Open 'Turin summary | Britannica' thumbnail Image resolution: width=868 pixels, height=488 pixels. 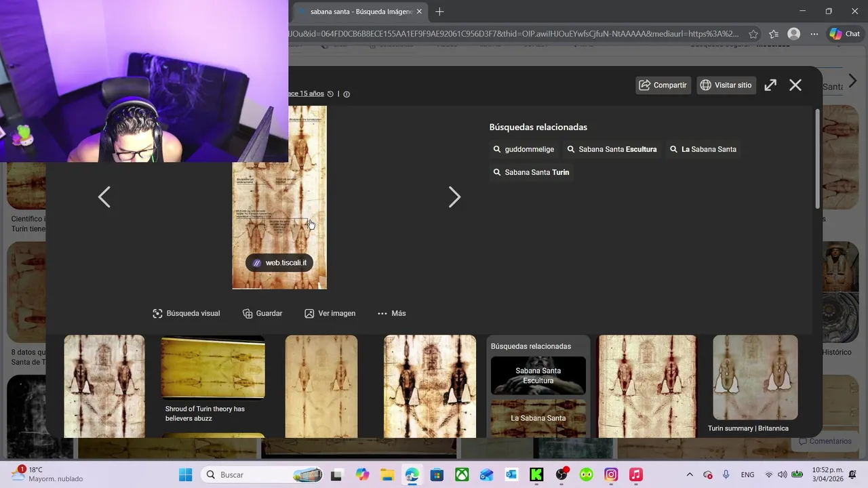pos(755,378)
